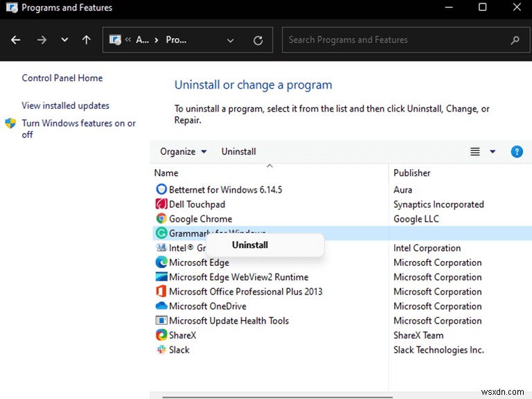This screenshot has height=399, width=532.
Task: Select the Microsoft OneDrive cloud icon
Action: coord(161,305)
